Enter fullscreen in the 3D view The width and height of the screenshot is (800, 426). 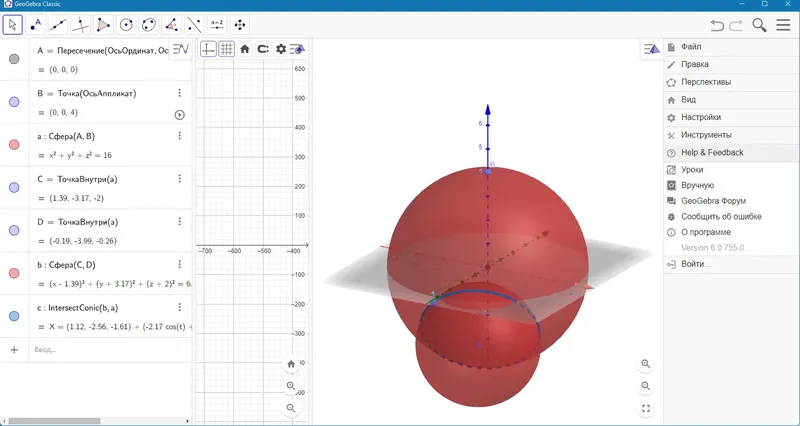coord(646,409)
